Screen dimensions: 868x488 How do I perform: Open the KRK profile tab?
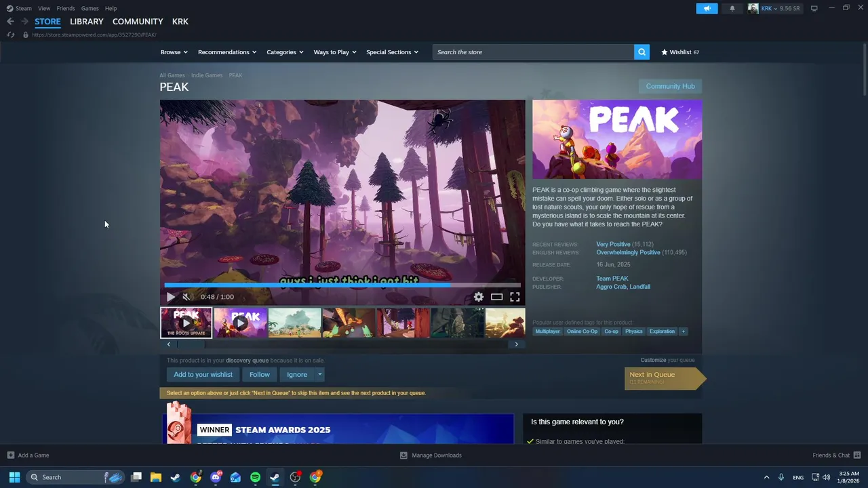[180, 22]
